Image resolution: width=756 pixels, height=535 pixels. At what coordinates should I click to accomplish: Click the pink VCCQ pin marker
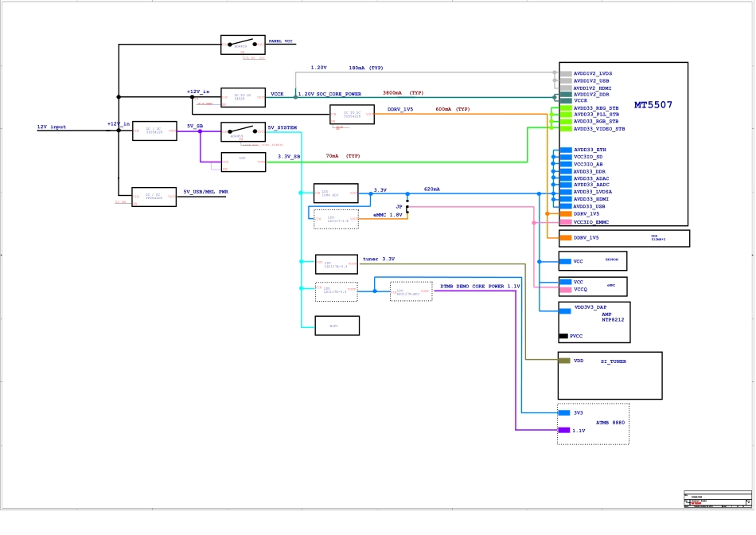[x=564, y=290]
